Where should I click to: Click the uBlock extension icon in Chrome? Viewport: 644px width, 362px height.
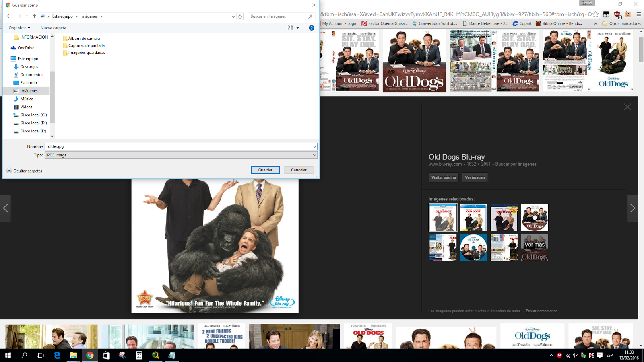pyautogui.click(x=617, y=14)
